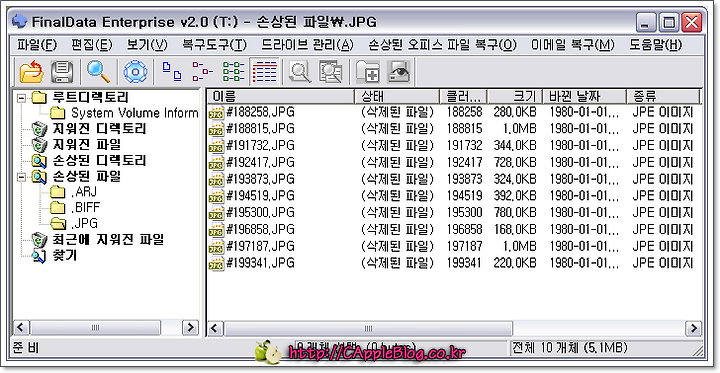This screenshot has height=373, width=720.
Task: Click the magnifier over document icon
Action: click(x=331, y=73)
